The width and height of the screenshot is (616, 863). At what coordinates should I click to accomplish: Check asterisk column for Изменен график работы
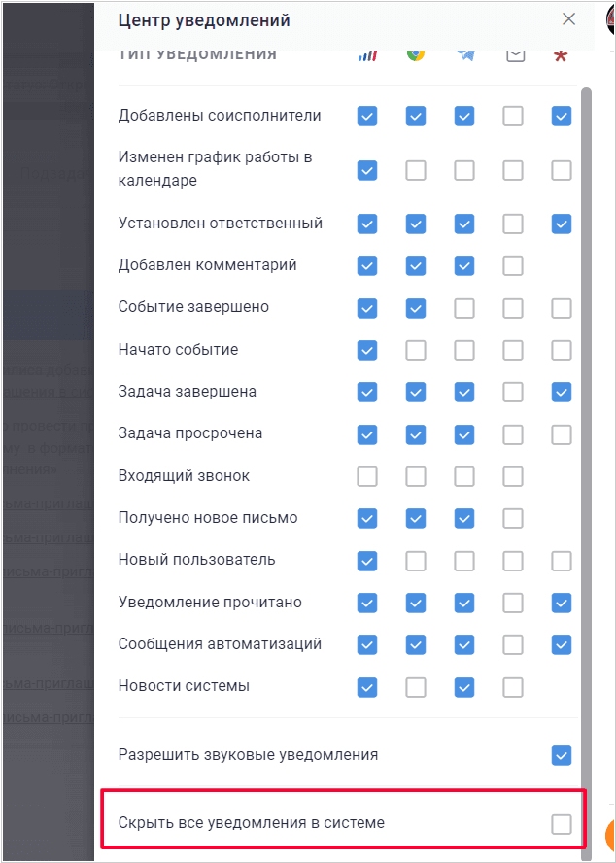[561, 170]
